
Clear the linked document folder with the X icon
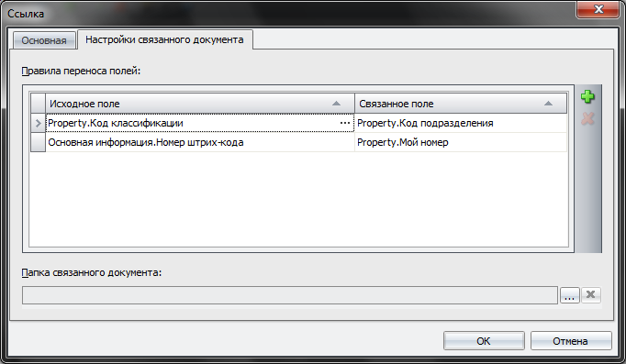point(591,294)
